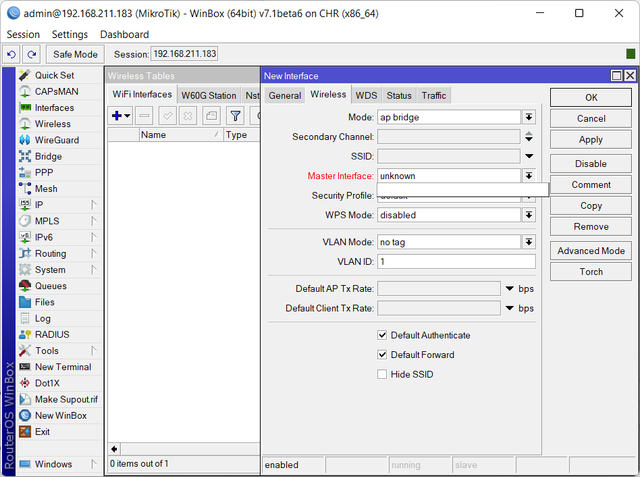Switch to W60G Station tab
640x477 pixels.
pos(209,96)
